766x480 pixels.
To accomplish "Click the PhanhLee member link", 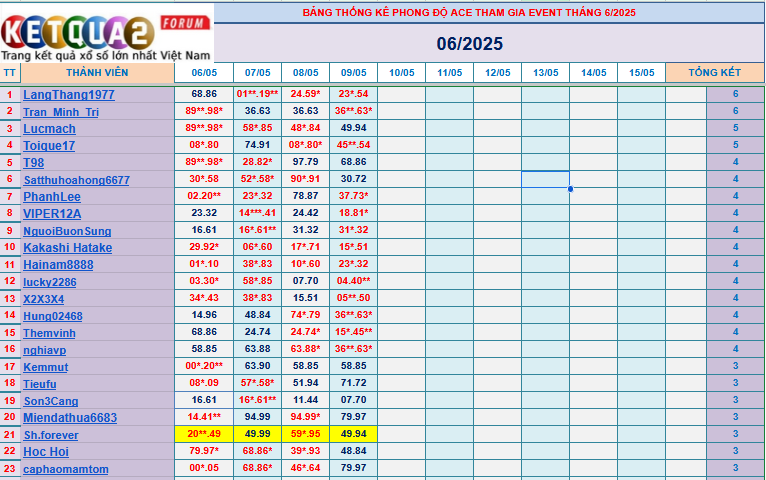I will pos(52,197).
